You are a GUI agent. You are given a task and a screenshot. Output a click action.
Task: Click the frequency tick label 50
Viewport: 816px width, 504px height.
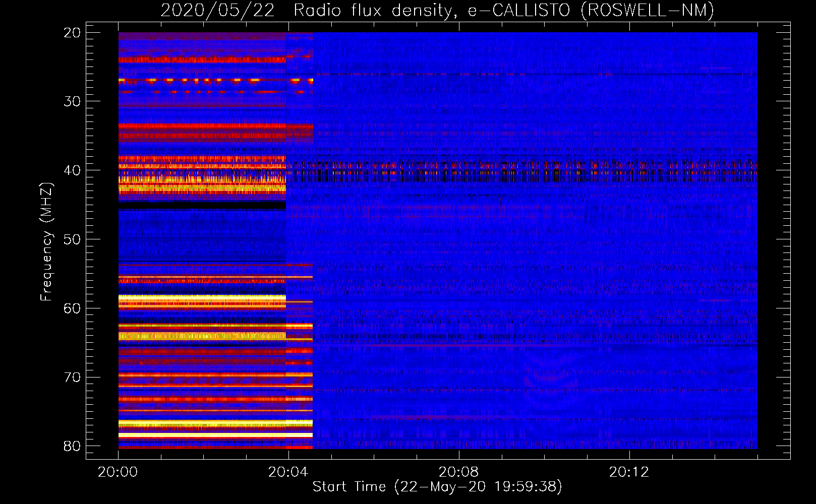72,239
